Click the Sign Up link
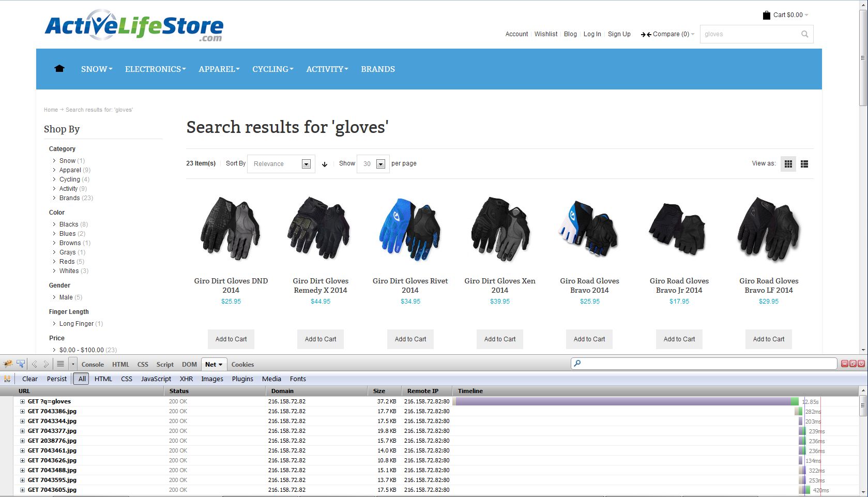Viewport: 868px width, 497px height. pos(619,34)
